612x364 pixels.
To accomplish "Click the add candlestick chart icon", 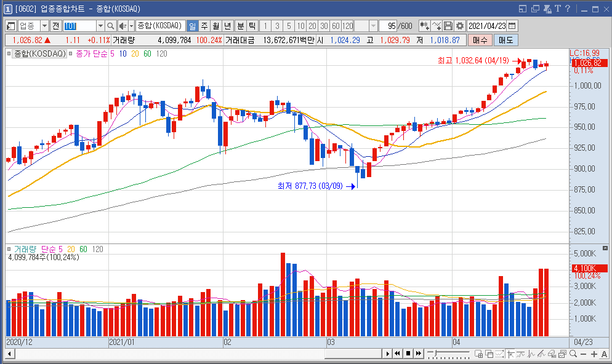I will (x=425, y=26).
